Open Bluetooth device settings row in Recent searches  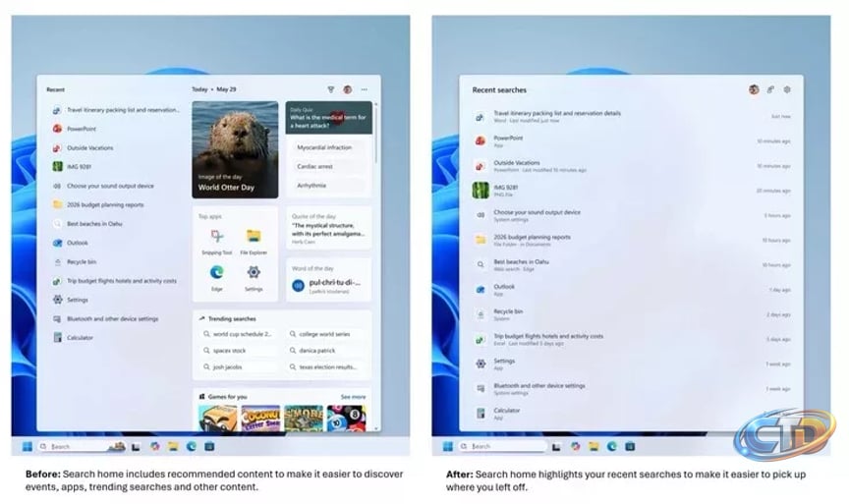coord(631,389)
